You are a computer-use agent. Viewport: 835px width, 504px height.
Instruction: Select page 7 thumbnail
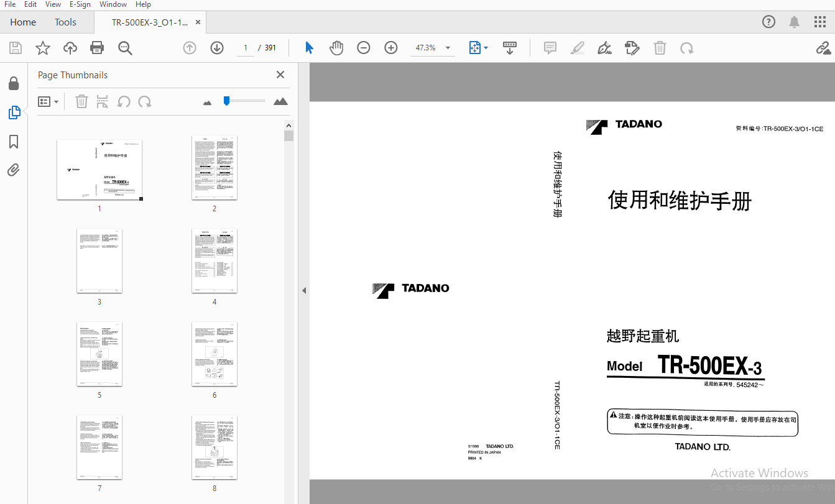tap(99, 447)
